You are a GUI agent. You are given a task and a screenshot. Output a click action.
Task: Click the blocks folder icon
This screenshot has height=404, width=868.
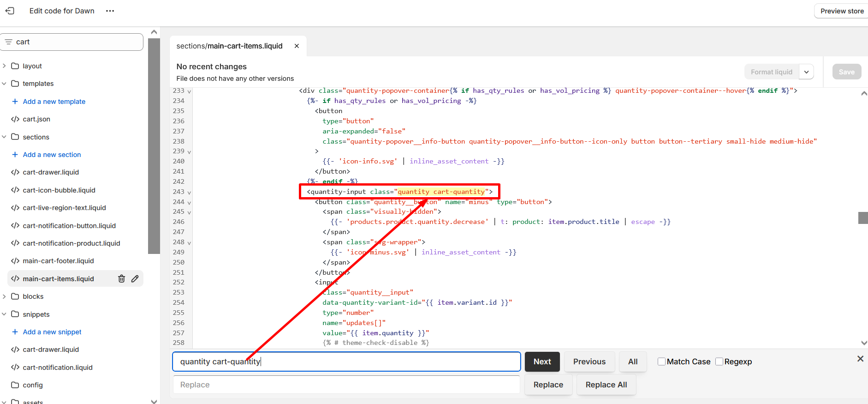[15, 296]
